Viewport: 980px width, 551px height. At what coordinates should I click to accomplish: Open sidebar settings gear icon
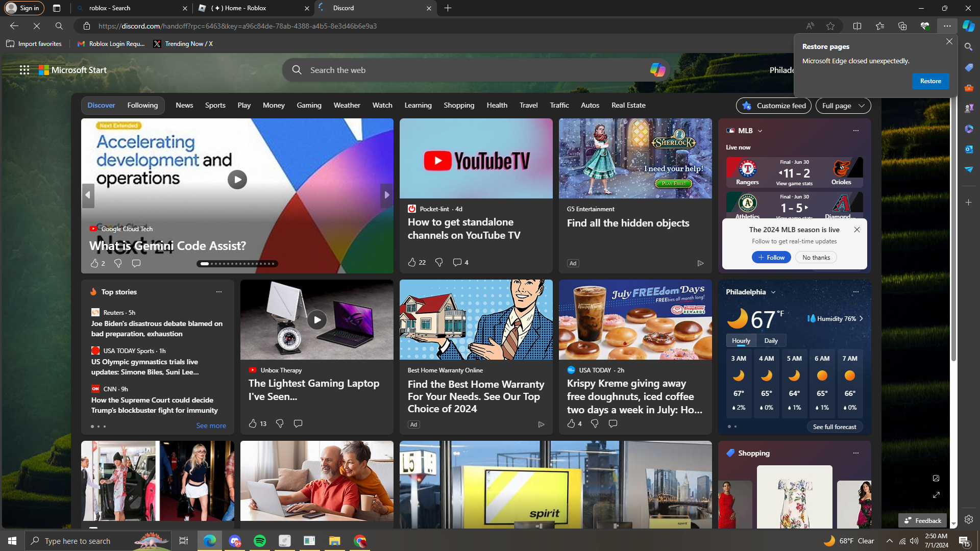968,519
